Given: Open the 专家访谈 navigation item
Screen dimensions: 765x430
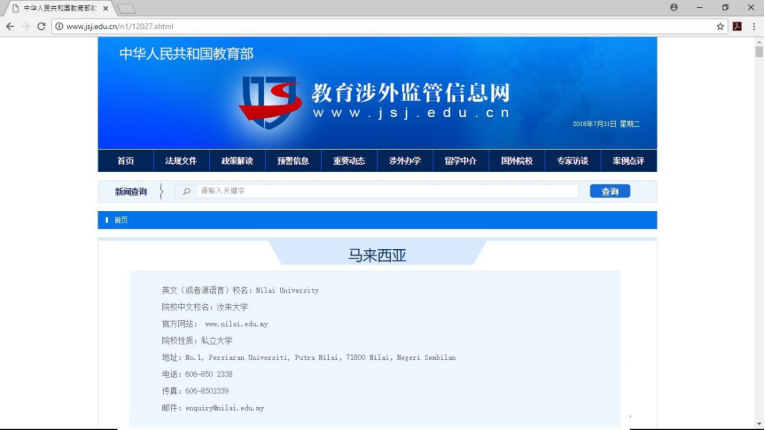Looking at the screenshot, I should pos(573,161).
